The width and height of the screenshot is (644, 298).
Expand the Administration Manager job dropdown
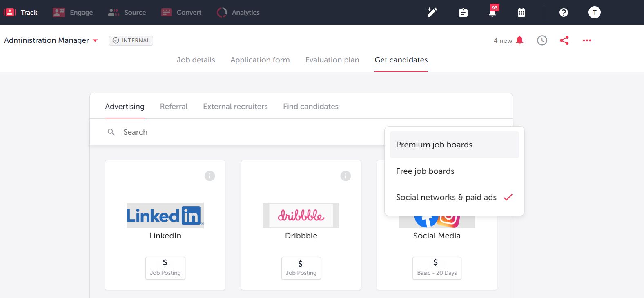[x=95, y=40]
